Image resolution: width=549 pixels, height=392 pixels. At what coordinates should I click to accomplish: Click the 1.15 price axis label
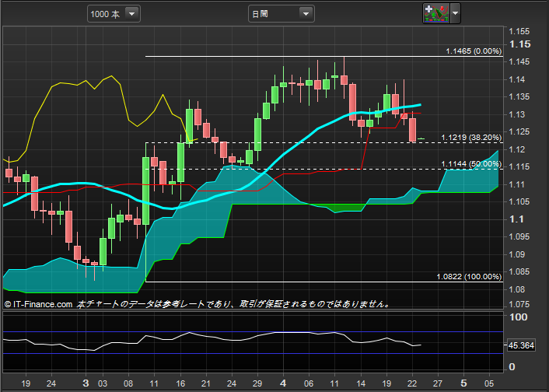tap(520, 44)
